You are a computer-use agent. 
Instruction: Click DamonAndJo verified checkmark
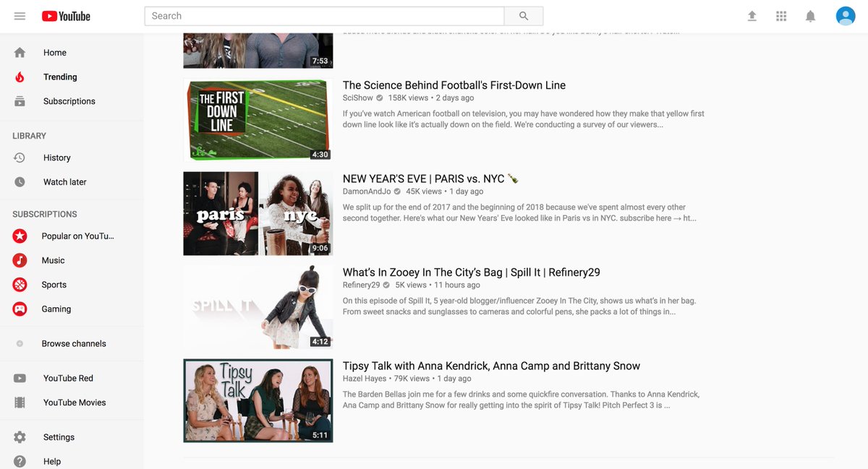397,192
